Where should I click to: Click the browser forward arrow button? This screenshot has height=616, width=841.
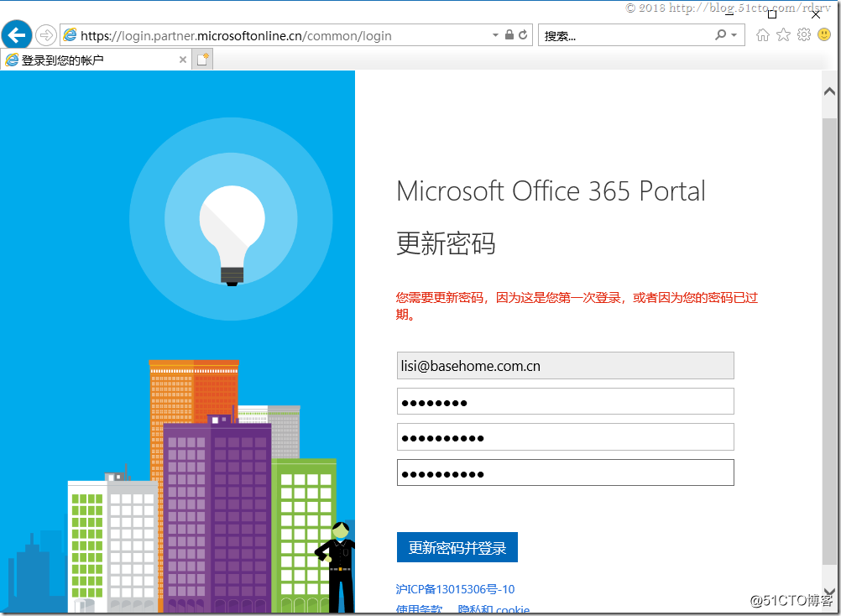[46, 35]
